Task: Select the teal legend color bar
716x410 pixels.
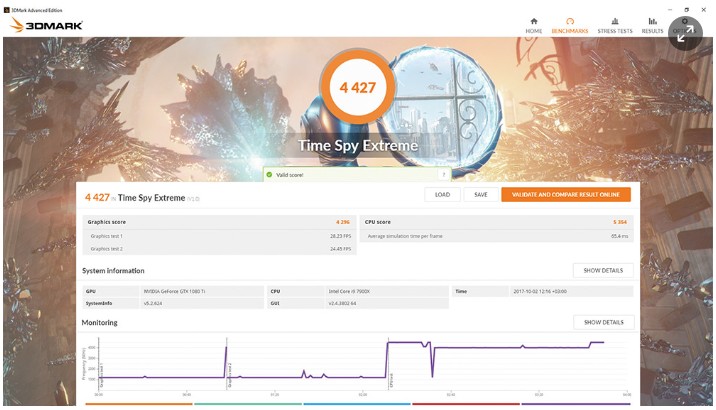Action: click(248, 404)
